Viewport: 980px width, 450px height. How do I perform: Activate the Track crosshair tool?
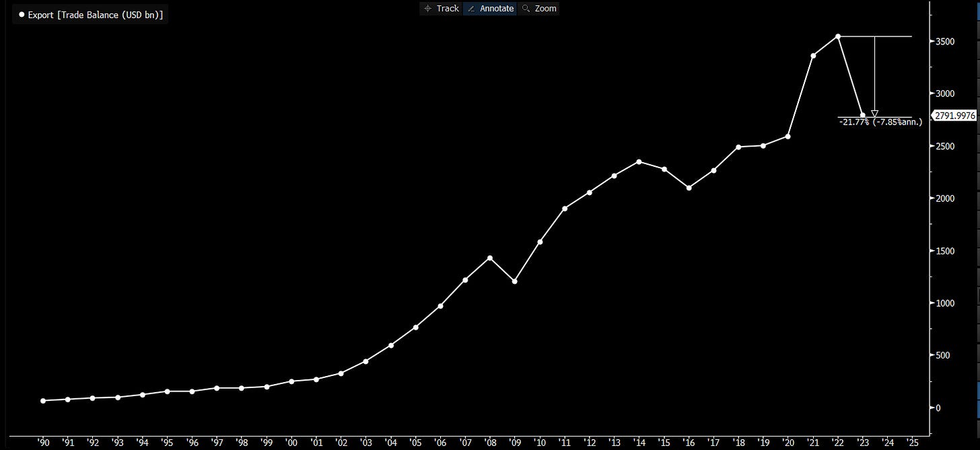pyautogui.click(x=440, y=8)
